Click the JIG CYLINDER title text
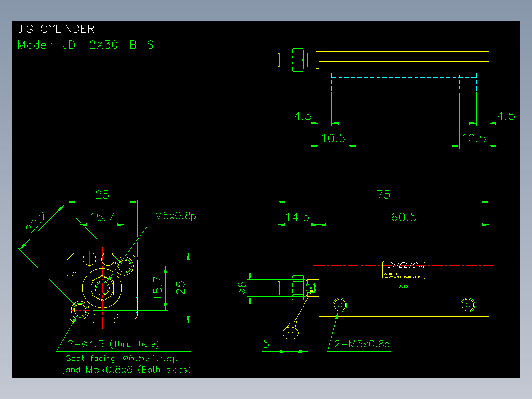Screen dimensions: 532x399 click(x=56, y=29)
